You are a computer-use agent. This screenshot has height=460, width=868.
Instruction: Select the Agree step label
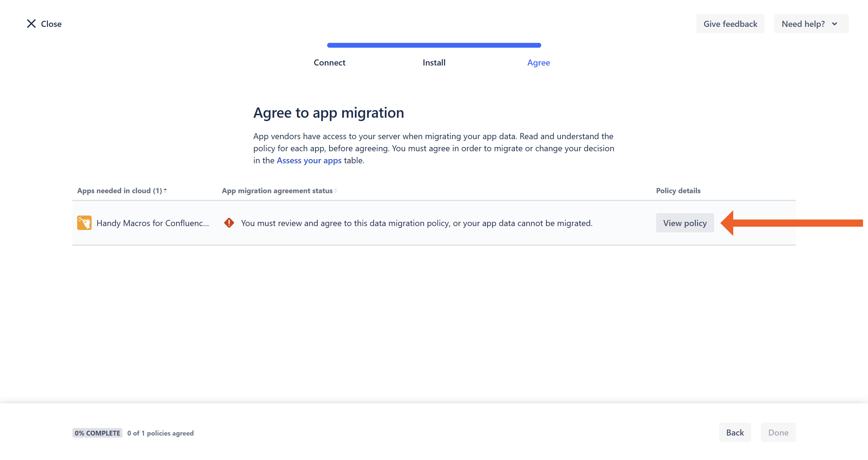tap(538, 63)
